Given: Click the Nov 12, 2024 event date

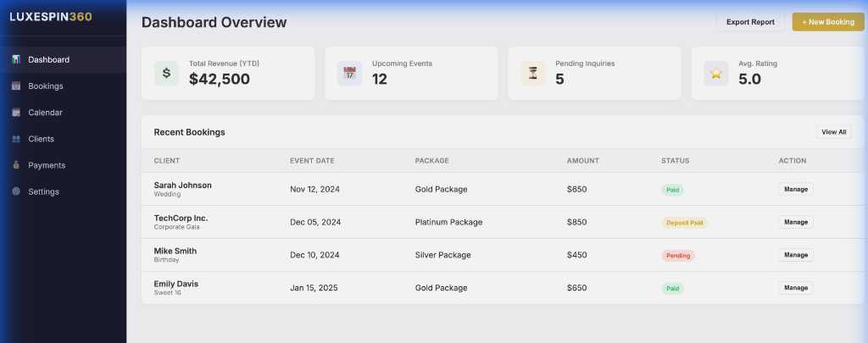Looking at the screenshot, I should click(315, 189).
